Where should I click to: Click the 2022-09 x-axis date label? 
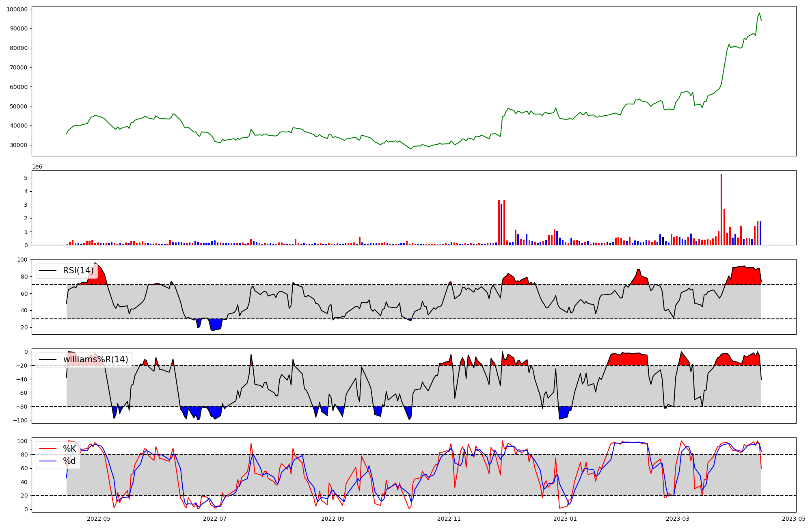click(333, 519)
